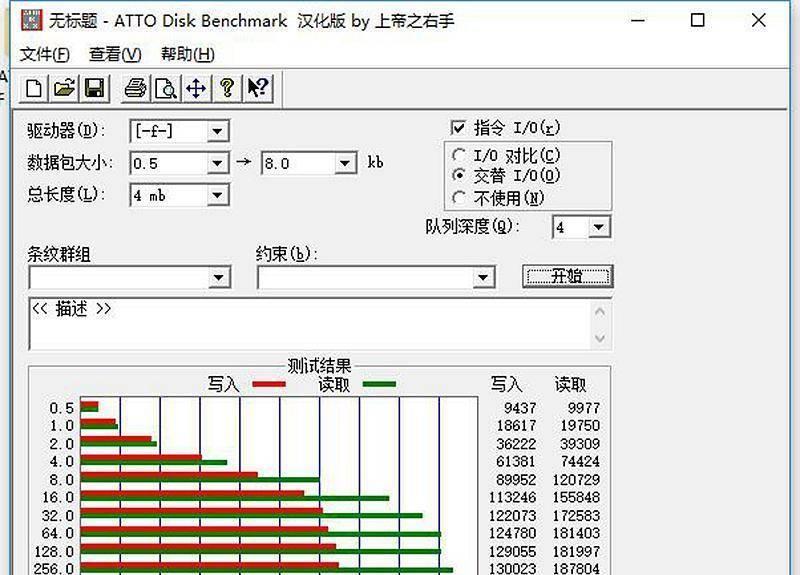
Task: Expand the 条纹群组 dropdown
Action: tap(219, 278)
